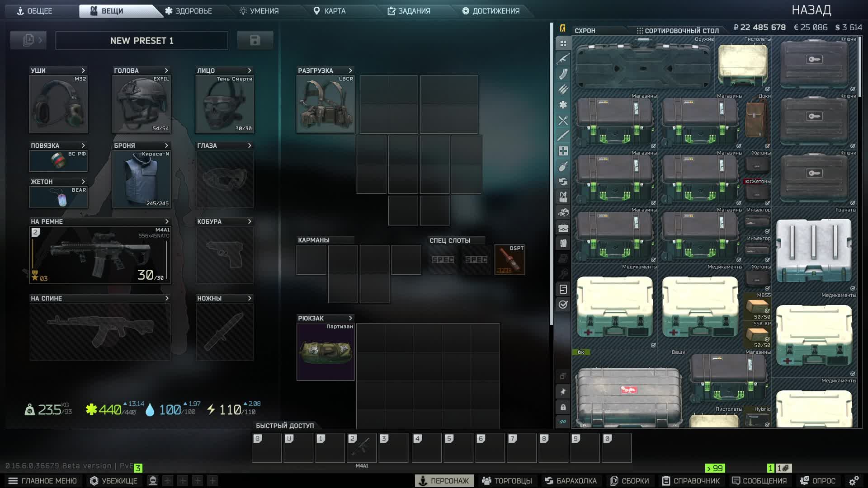Click the save preset floppy disk icon

(255, 40)
